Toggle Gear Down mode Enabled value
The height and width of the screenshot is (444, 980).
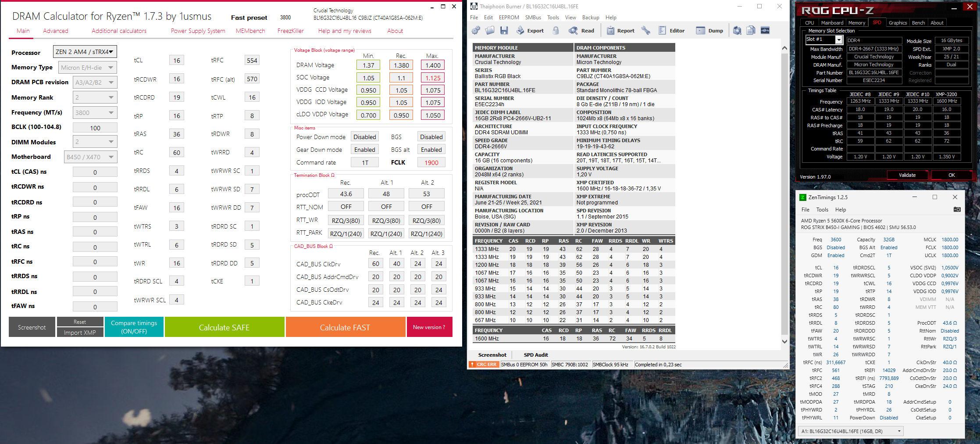[x=364, y=150]
